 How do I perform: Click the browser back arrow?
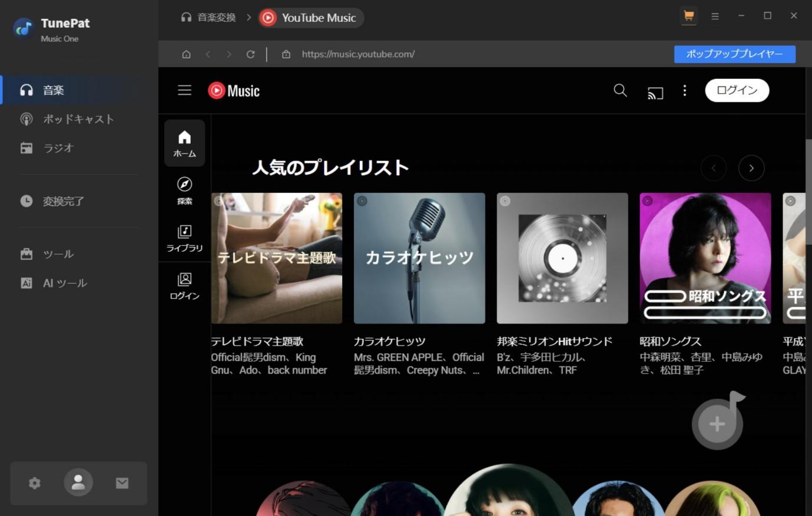pos(208,54)
